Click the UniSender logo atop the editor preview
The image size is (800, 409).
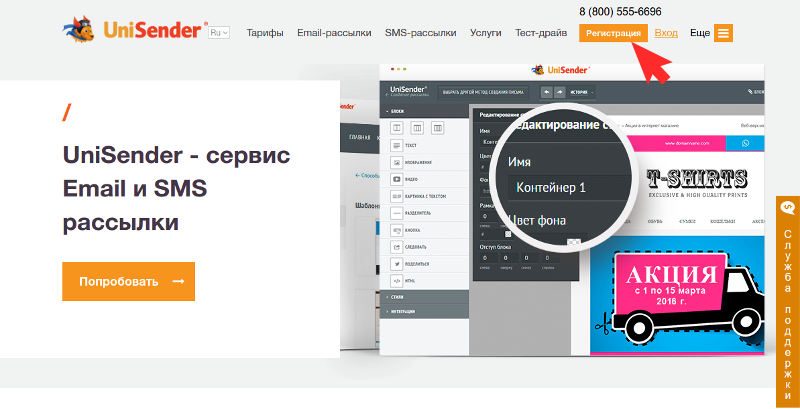click(x=560, y=70)
